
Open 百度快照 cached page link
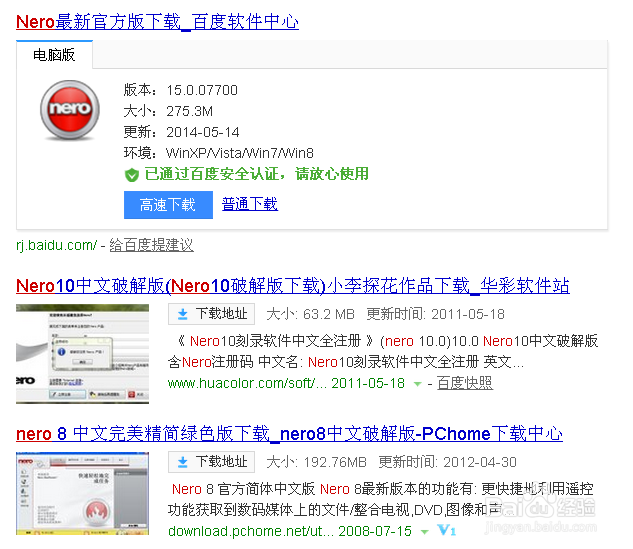pos(465,383)
